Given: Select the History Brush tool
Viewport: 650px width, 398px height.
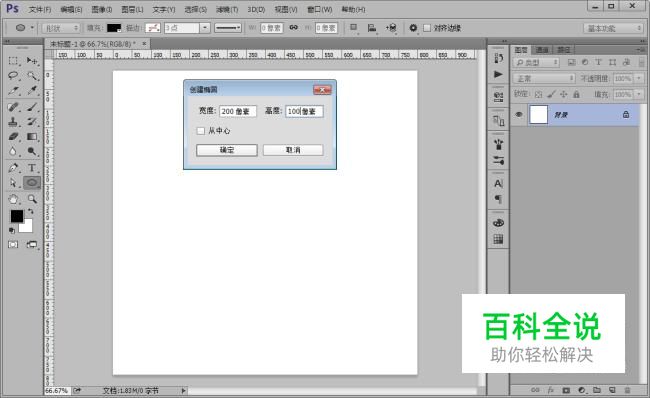Looking at the screenshot, I should [x=32, y=122].
